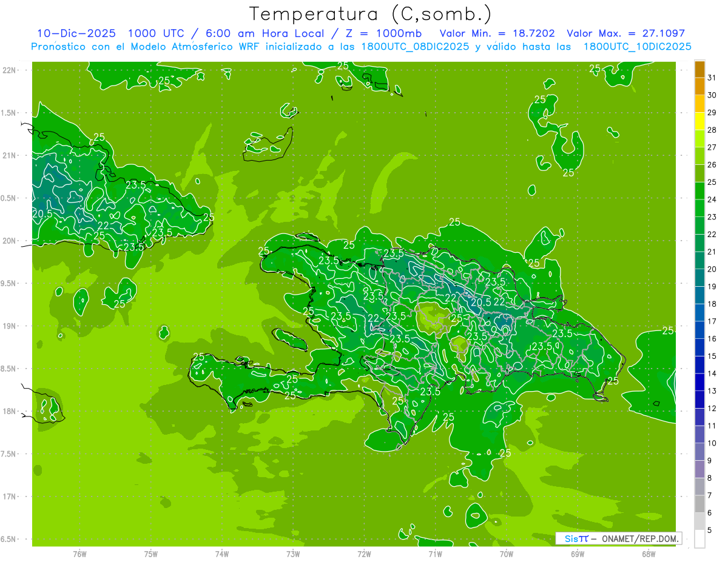The height and width of the screenshot is (562, 728).
Task: Click the "Valor Min. = 18.7202" text
Action: [498, 33]
